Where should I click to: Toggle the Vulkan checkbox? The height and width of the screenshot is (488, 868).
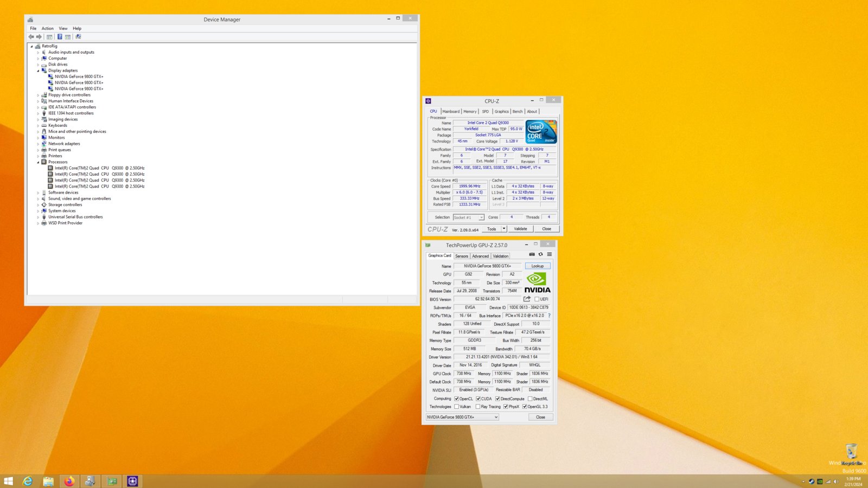457,407
